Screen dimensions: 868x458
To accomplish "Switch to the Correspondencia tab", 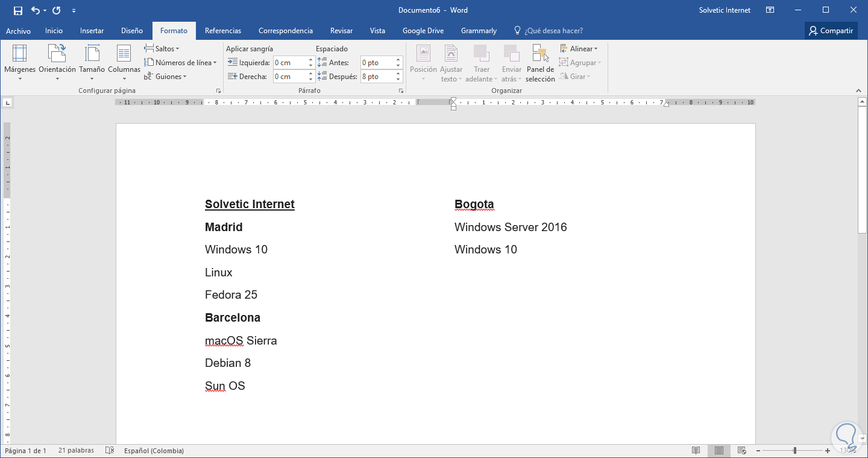I will click(x=286, y=31).
